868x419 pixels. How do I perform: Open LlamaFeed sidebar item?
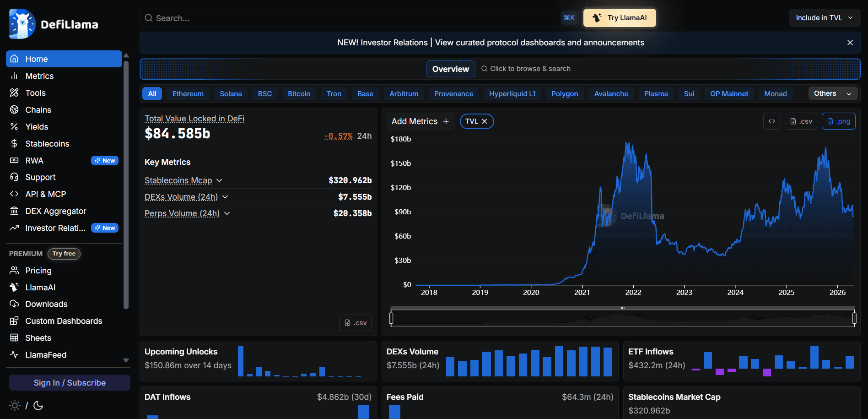tap(64, 355)
